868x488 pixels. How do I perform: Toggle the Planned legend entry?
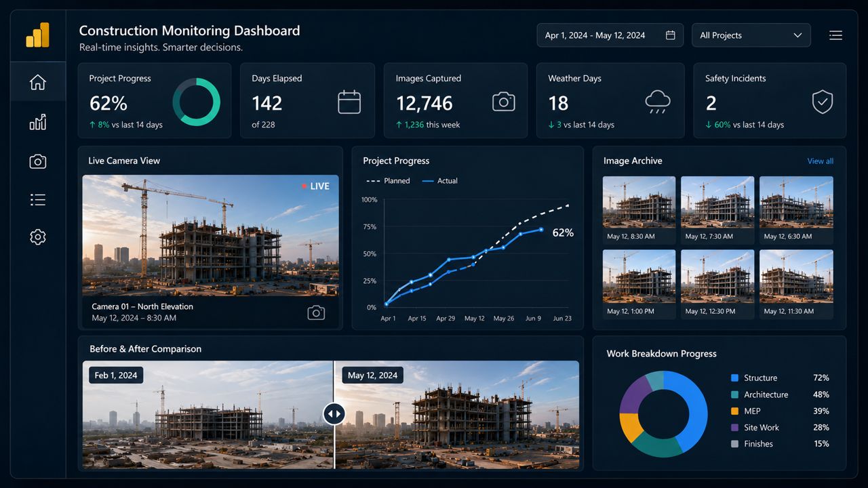coord(388,181)
